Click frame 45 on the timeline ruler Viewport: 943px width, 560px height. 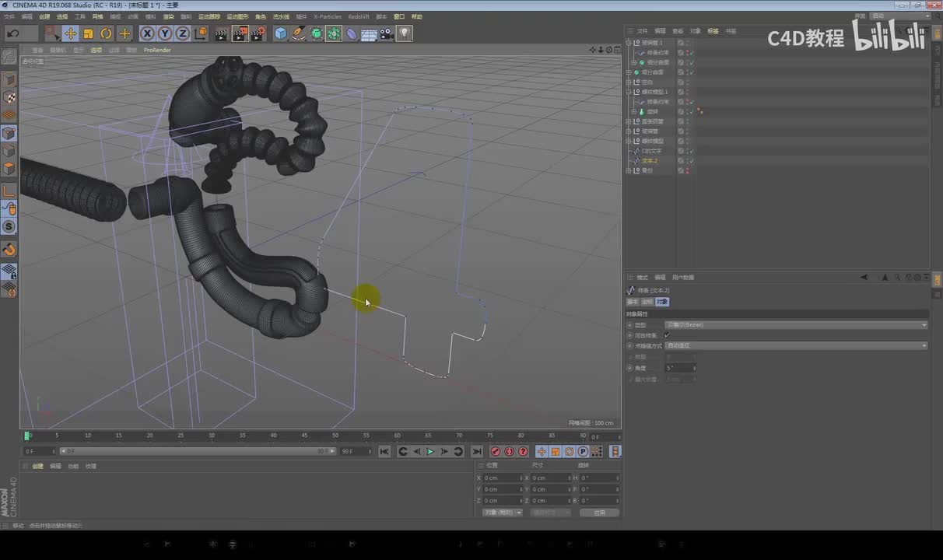(x=304, y=436)
